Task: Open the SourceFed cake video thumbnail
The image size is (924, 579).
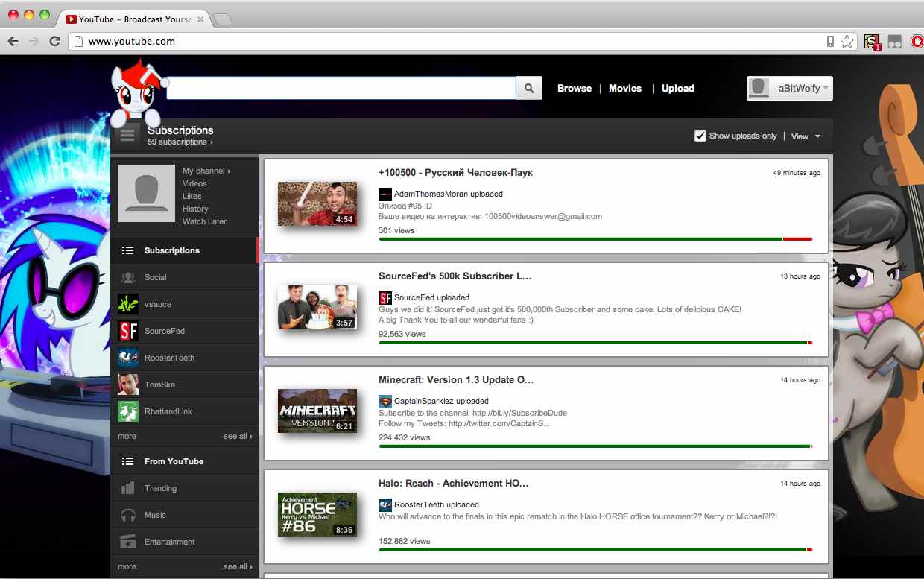Action: 317,308
